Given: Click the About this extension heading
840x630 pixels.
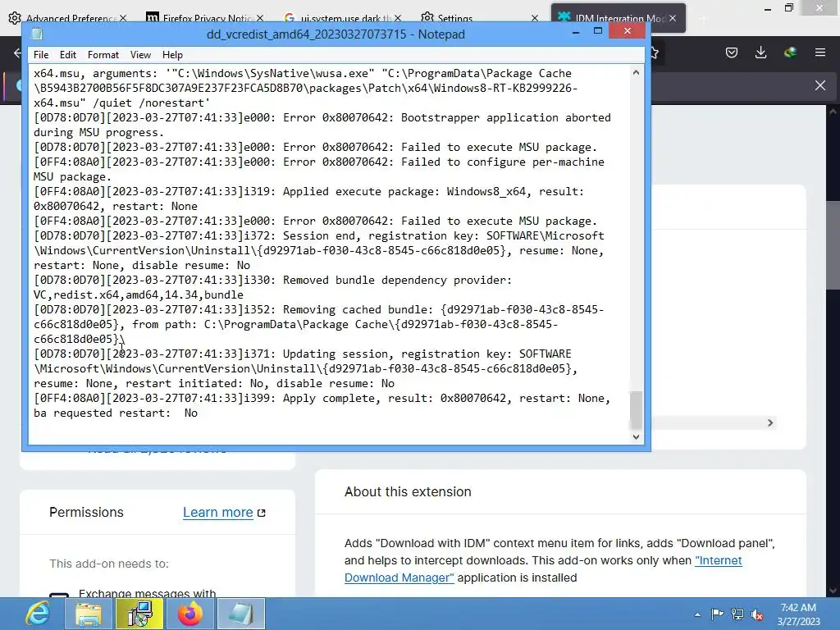Looking at the screenshot, I should coord(408,492).
